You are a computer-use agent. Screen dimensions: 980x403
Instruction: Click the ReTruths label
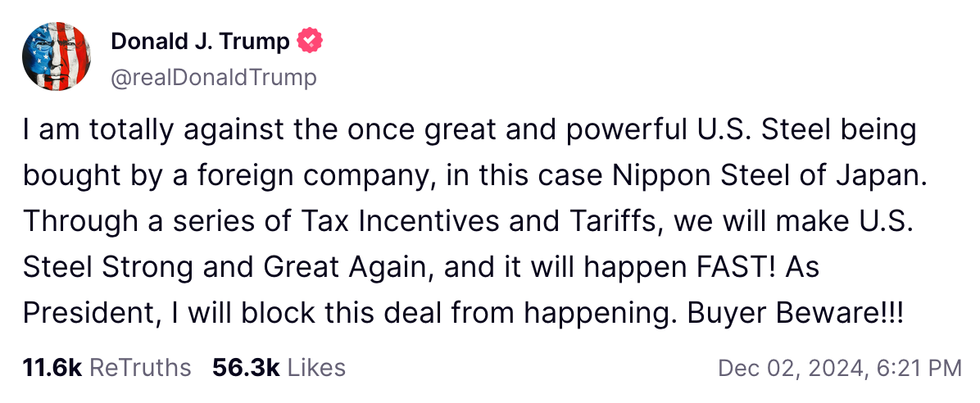pyautogui.click(x=140, y=368)
